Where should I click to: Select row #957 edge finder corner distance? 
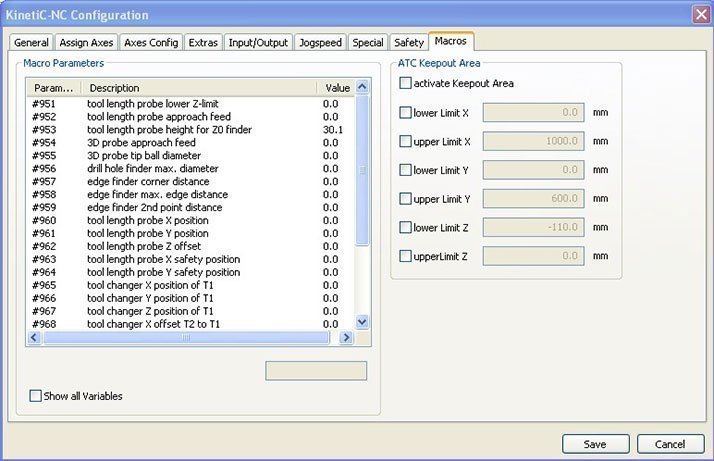[190, 181]
